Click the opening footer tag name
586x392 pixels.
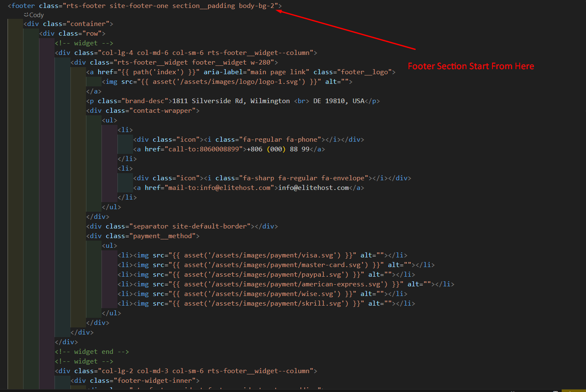(23, 6)
